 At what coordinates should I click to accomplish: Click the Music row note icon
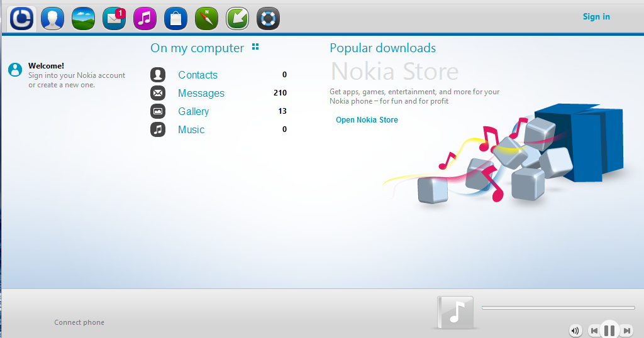coord(158,129)
